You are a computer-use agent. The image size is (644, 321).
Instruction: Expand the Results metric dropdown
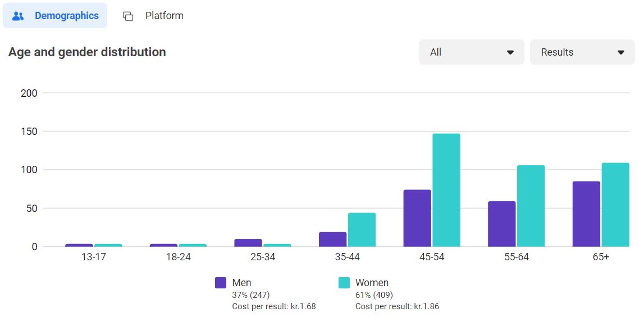(x=582, y=52)
